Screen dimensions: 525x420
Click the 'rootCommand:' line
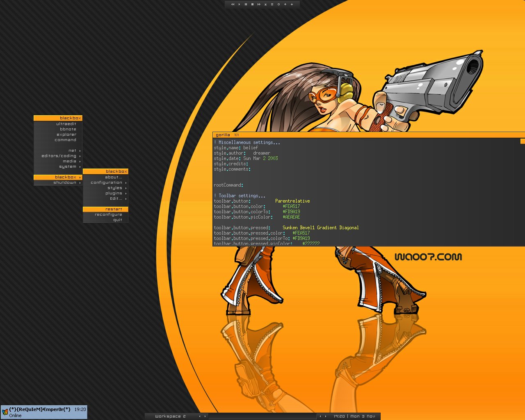pyautogui.click(x=228, y=185)
